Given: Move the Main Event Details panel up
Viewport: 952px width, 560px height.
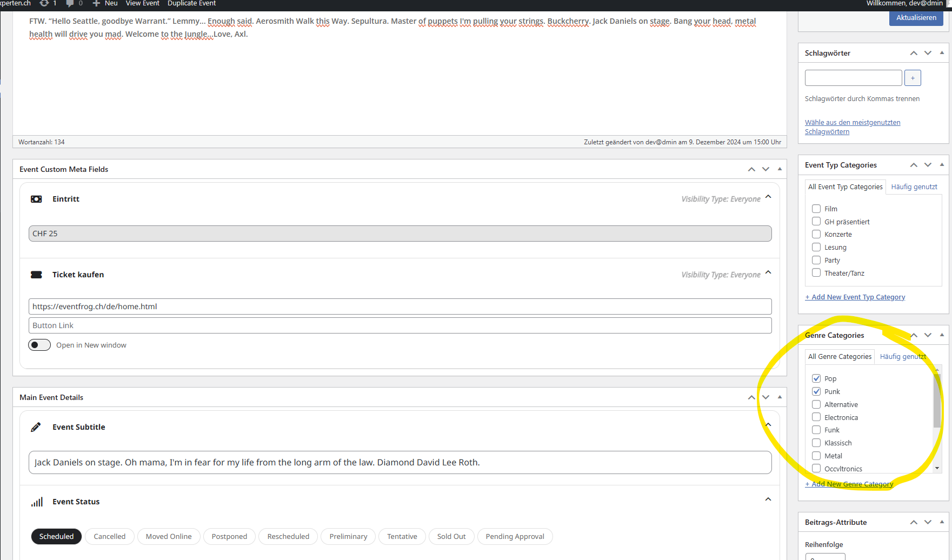Looking at the screenshot, I should [751, 397].
